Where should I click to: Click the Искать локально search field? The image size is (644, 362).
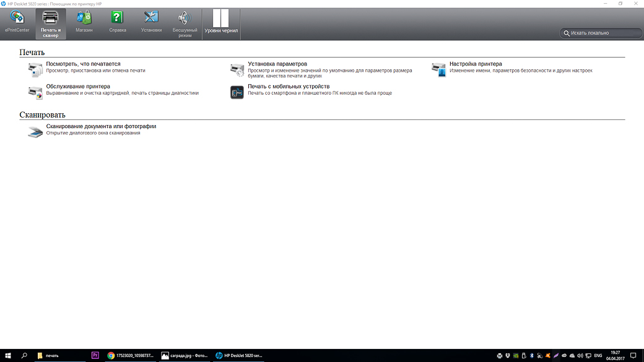601,33
